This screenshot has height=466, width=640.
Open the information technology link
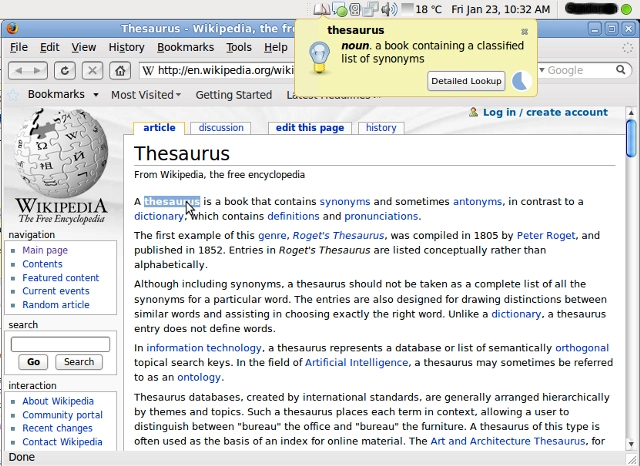click(x=204, y=348)
